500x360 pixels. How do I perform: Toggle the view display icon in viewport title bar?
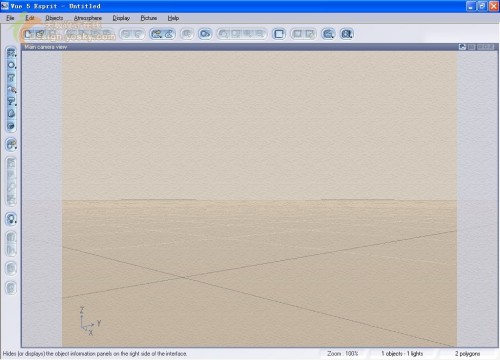(462, 47)
